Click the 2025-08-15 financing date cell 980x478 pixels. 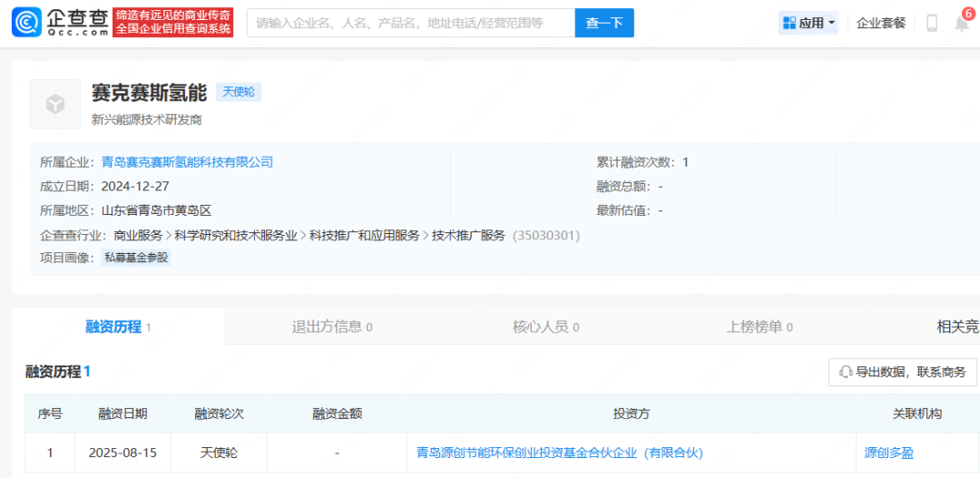[123, 453]
